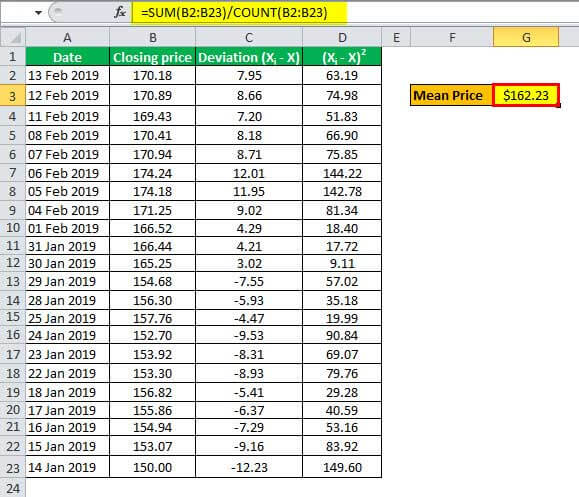Click the Date header cell

(67, 57)
